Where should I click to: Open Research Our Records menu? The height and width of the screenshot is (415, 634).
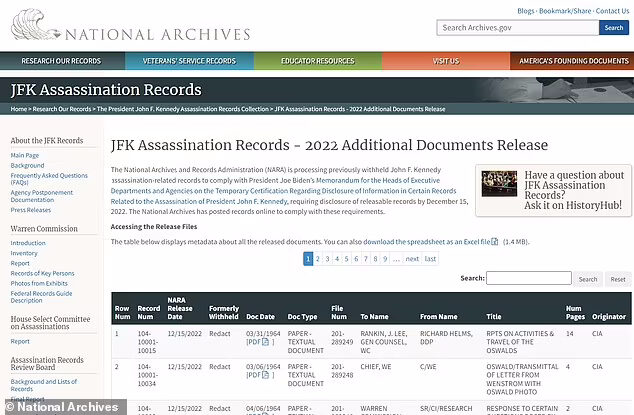61,61
